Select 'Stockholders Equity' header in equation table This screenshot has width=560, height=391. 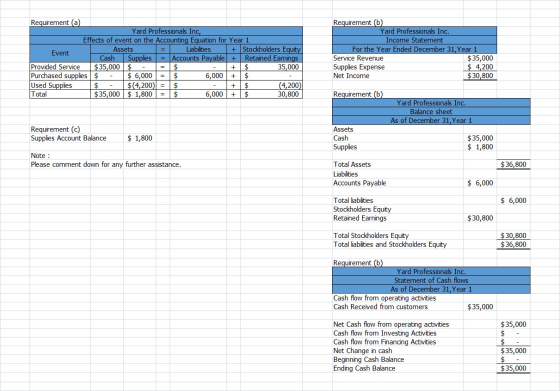271,49
